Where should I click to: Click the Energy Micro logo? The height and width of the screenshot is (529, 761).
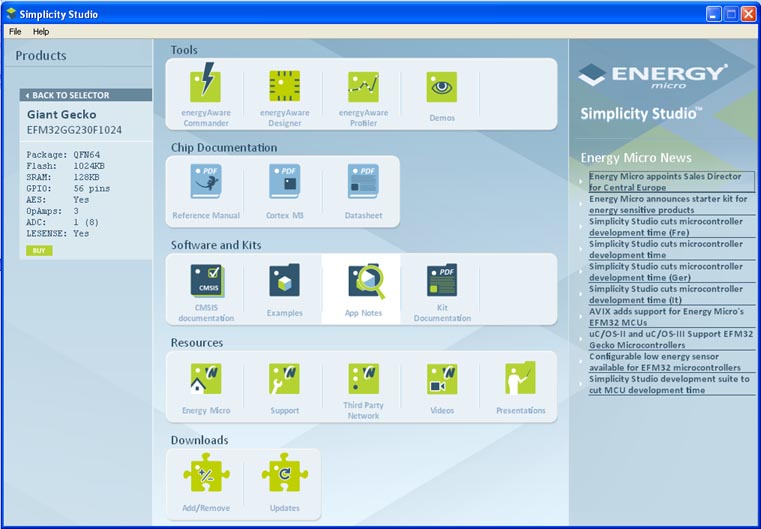653,76
